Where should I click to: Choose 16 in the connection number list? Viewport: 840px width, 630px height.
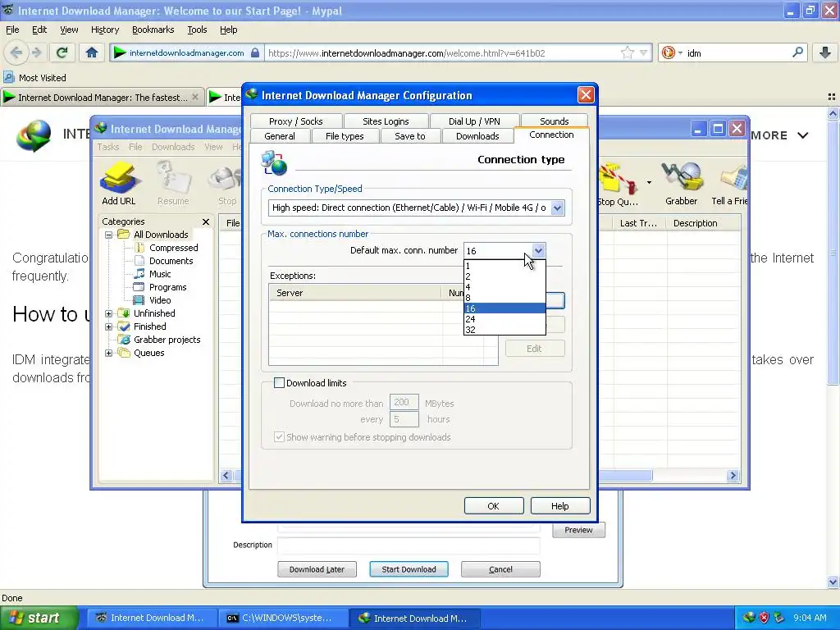point(504,308)
